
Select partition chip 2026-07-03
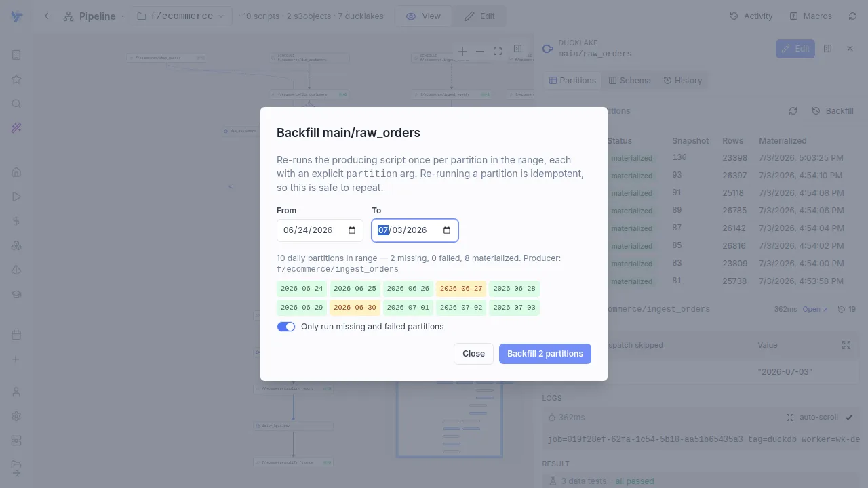tap(514, 308)
